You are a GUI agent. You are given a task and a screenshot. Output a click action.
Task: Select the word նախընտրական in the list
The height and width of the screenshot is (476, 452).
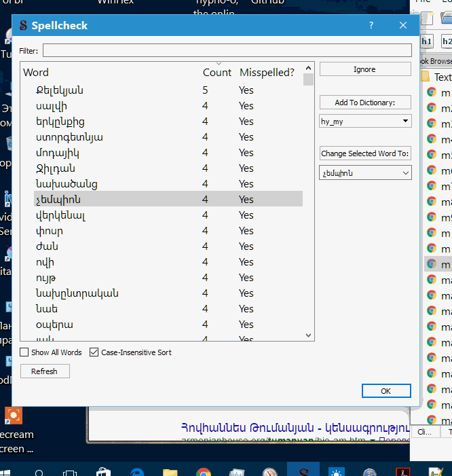77,293
